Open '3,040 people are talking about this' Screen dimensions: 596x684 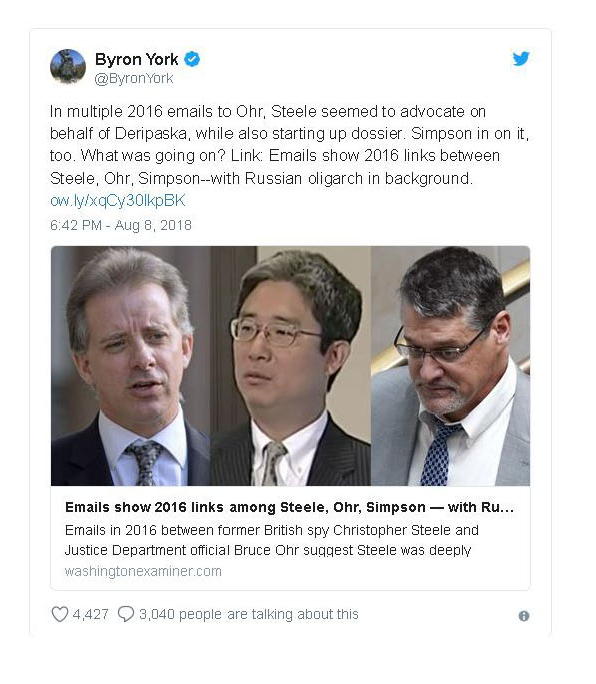click(249, 614)
